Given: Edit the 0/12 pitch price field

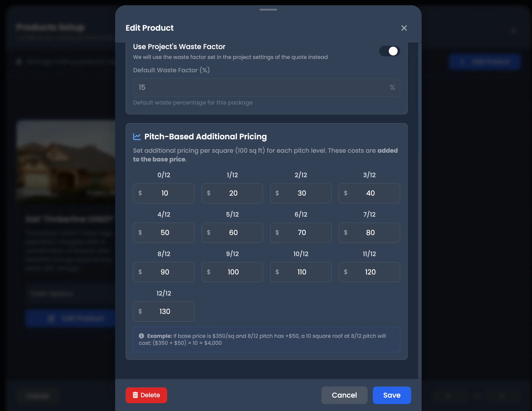Looking at the screenshot, I should pyautogui.click(x=164, y=193).
